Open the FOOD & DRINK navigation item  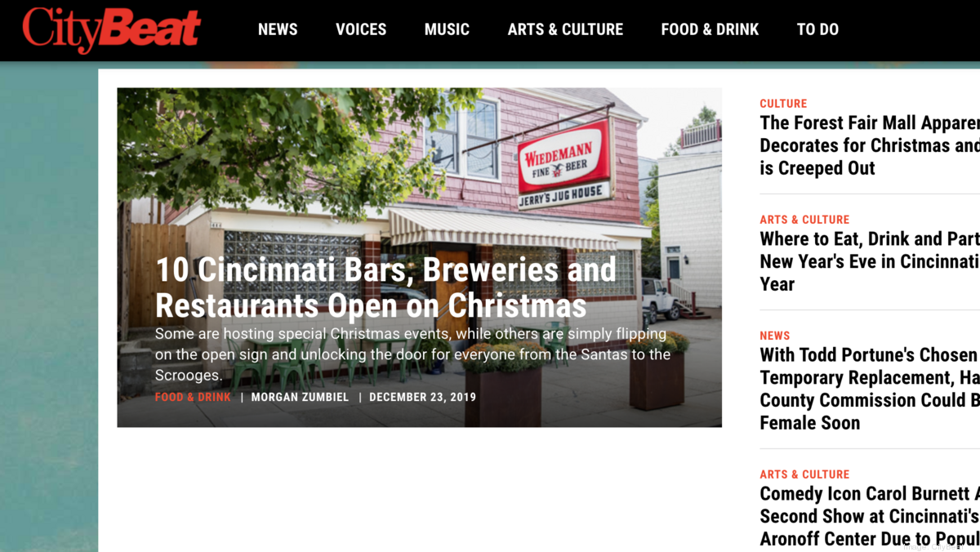(x=710, y=29)
